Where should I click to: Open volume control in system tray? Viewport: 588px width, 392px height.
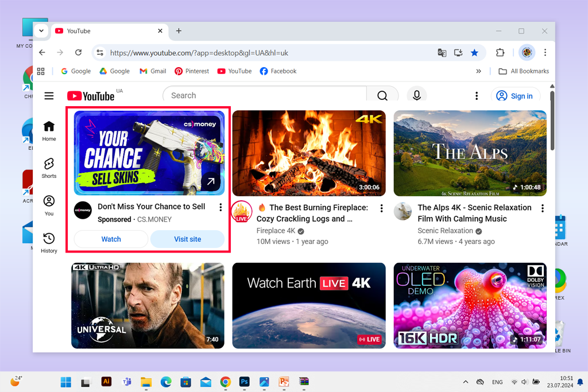click(x=524, y=382)
